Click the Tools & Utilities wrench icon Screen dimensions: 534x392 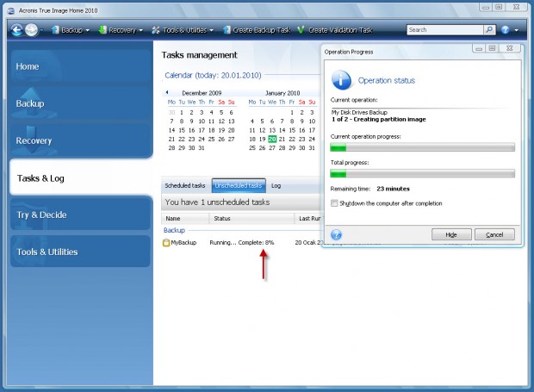156,30
